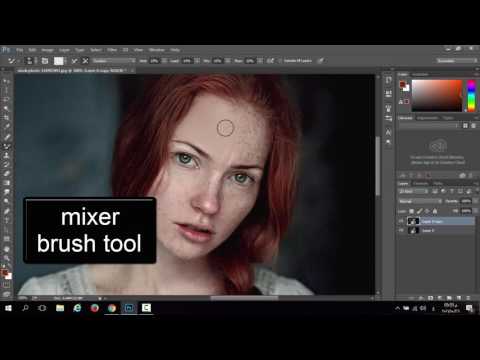This screenshot has width=480, height=360.
Task: Open the layer filter Kind dropdown
Action: pyautogui.click(x=414, y=191)
